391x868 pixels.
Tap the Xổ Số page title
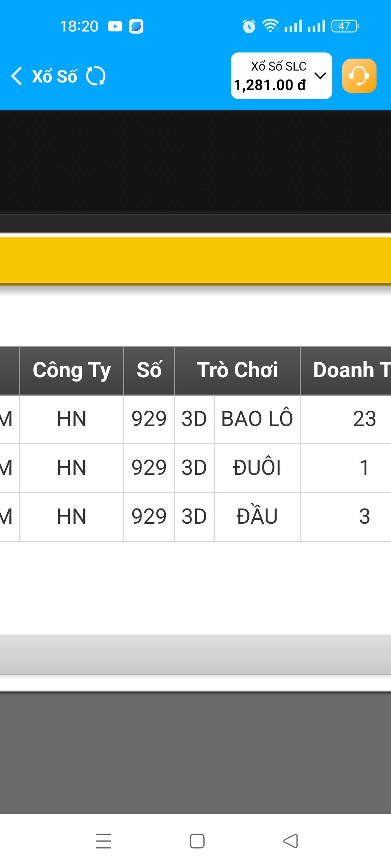55,76
